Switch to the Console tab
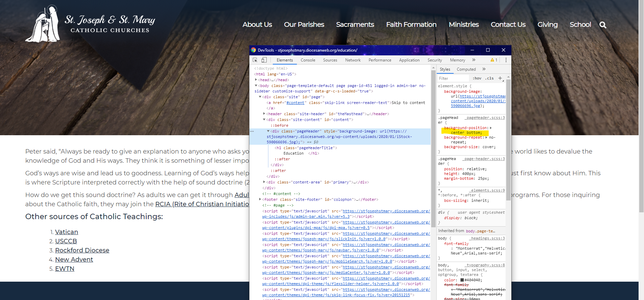This screenshot has width=644, height=300. (x=308, y=60)
